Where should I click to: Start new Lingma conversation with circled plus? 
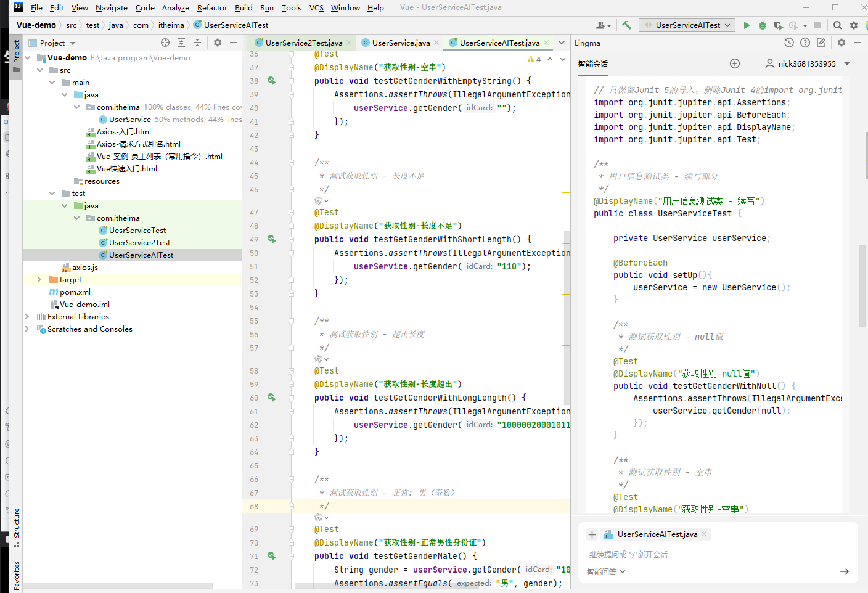coord(735,63)
